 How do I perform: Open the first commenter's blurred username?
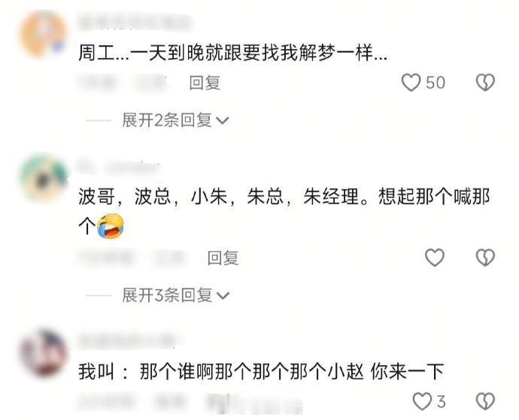pyautogui.click(x=135, y=23)
